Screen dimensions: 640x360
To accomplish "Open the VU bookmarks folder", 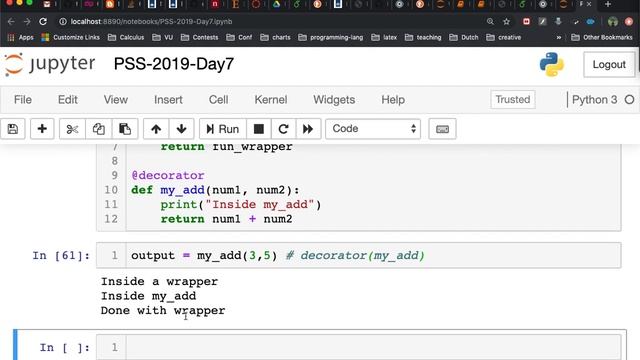I will (x=162, y=38).
